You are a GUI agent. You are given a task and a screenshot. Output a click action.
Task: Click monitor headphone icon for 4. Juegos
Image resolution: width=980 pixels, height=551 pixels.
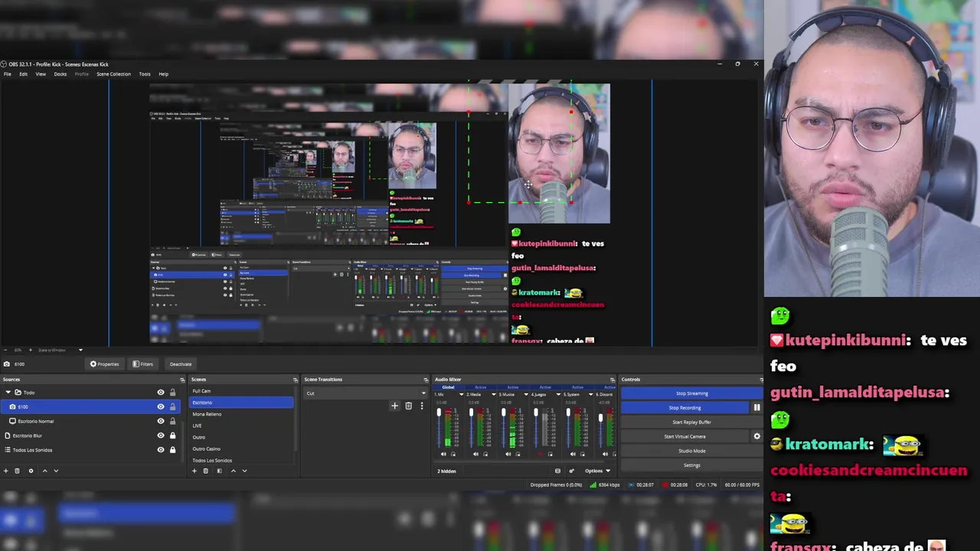550,454
